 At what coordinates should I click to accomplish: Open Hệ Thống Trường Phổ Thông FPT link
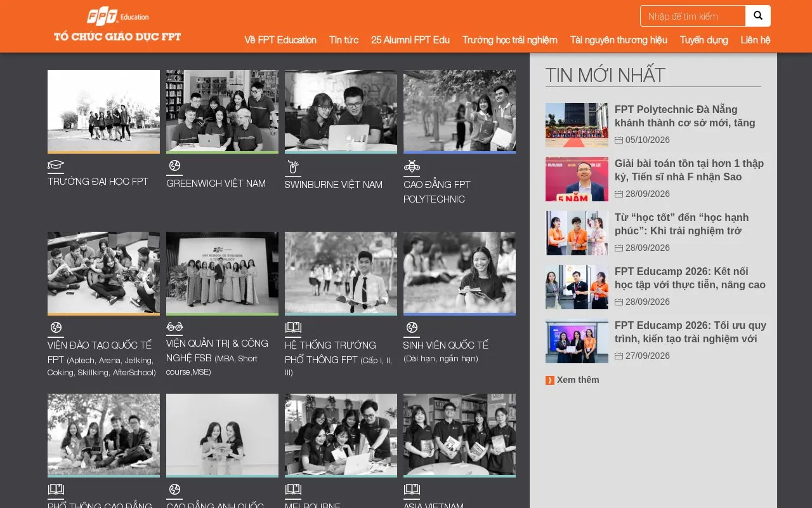click(x=339, y=359)
